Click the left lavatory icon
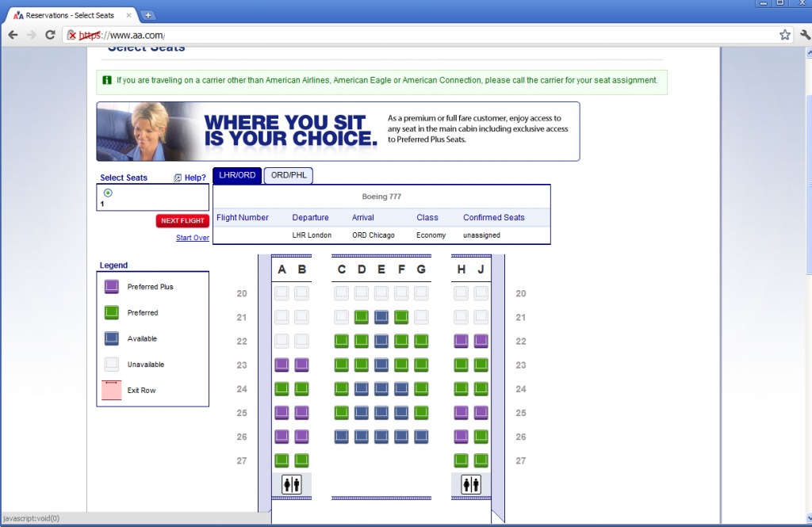This screenshot has height=527, width=812. point(291,483)
